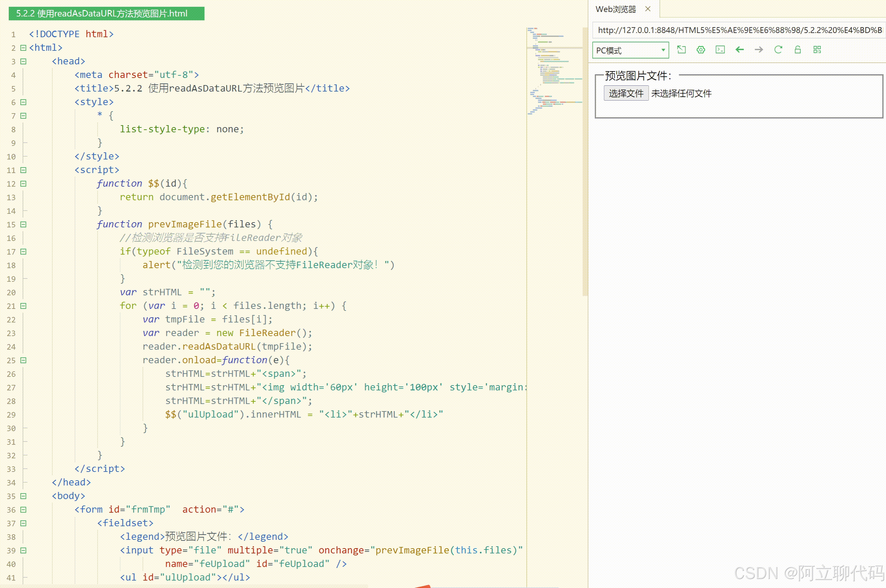
Task: Open preview in external browser icon
Action: click(681, 49)
